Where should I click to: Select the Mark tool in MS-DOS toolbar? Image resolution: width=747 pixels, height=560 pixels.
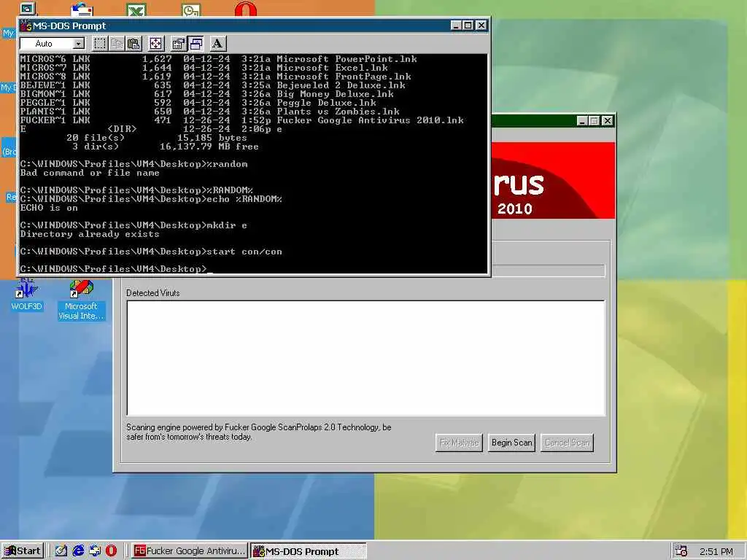coord(99,44)
